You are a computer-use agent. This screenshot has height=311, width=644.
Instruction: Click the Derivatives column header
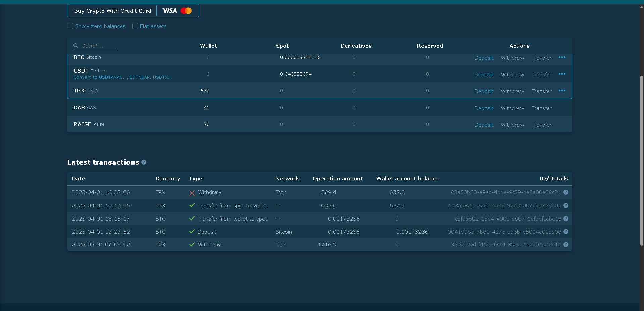(356, 46)
